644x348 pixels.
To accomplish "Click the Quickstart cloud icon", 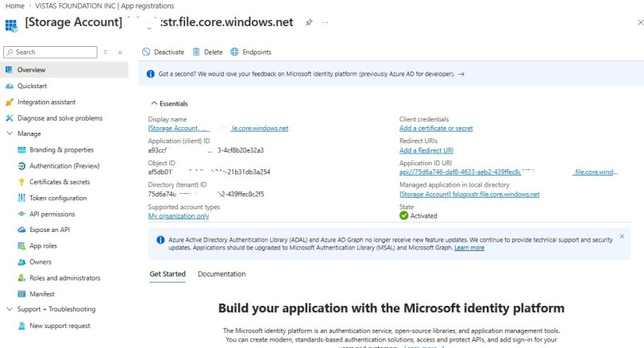I will 9,86.
